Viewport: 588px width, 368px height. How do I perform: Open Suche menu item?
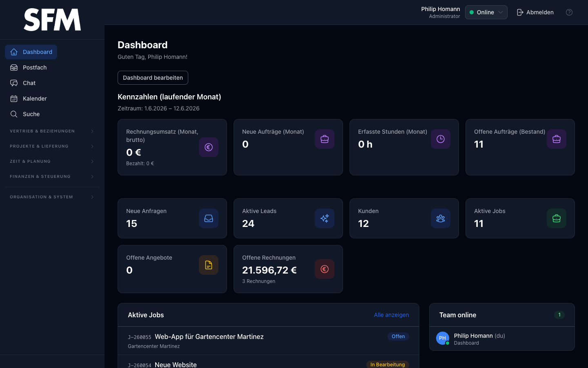click(x=25, y=114)
